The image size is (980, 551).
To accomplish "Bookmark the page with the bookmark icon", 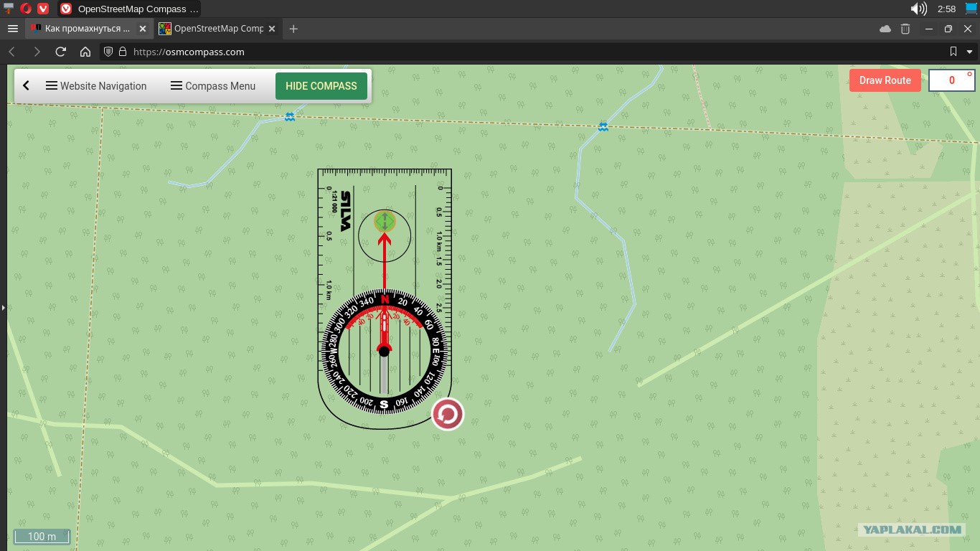I will click(953, 52).
